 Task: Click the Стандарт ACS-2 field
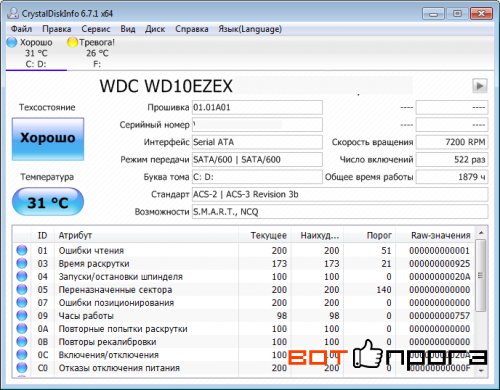tap(340, 194)
